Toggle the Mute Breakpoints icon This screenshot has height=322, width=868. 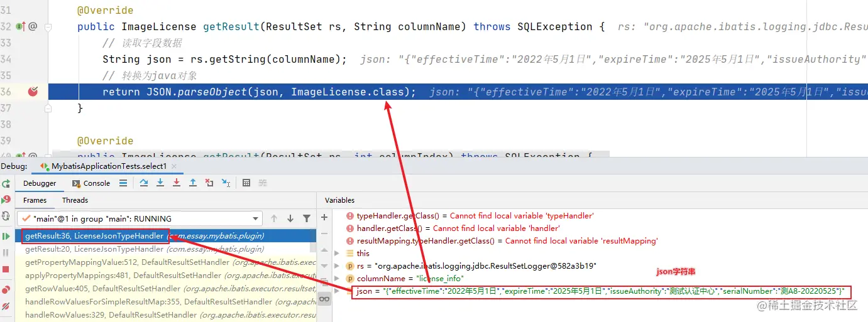click(6, 306)
